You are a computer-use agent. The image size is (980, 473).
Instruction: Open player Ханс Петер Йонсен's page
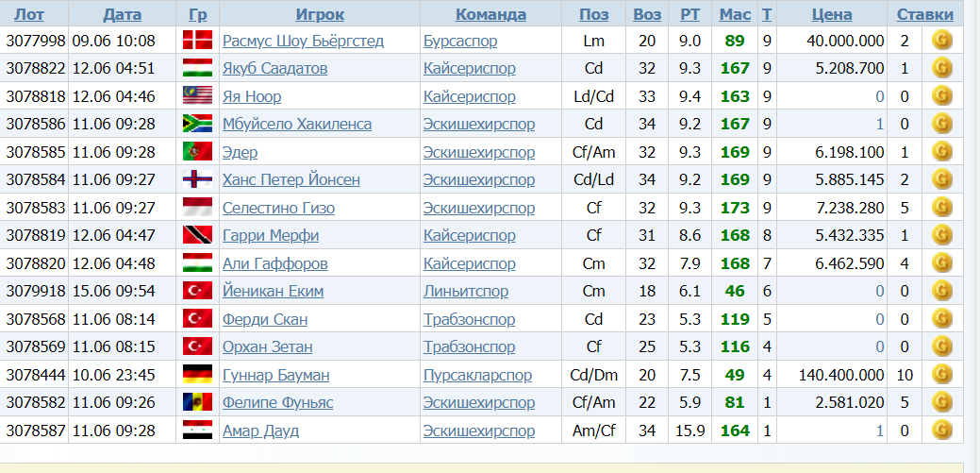291,179
